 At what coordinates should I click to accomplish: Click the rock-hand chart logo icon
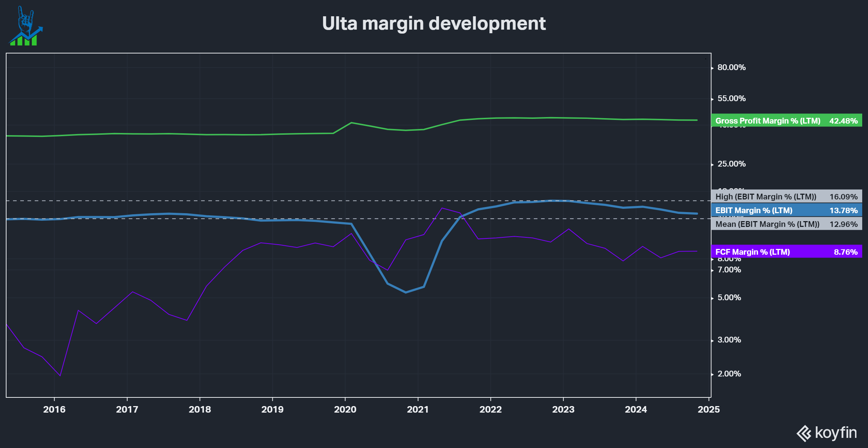25,26
